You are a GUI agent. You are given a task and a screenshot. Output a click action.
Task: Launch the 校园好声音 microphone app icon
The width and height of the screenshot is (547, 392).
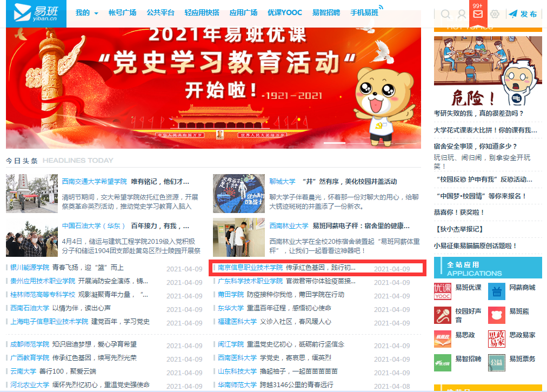coord(443,315)
